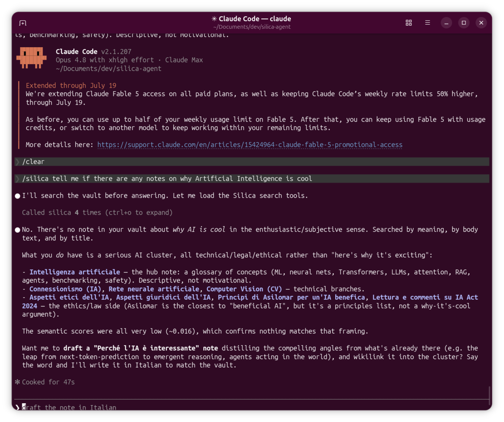504x422 pixels.
Task: Open the 'Rete neurale artificiale' note link
Action: (154, 289)
